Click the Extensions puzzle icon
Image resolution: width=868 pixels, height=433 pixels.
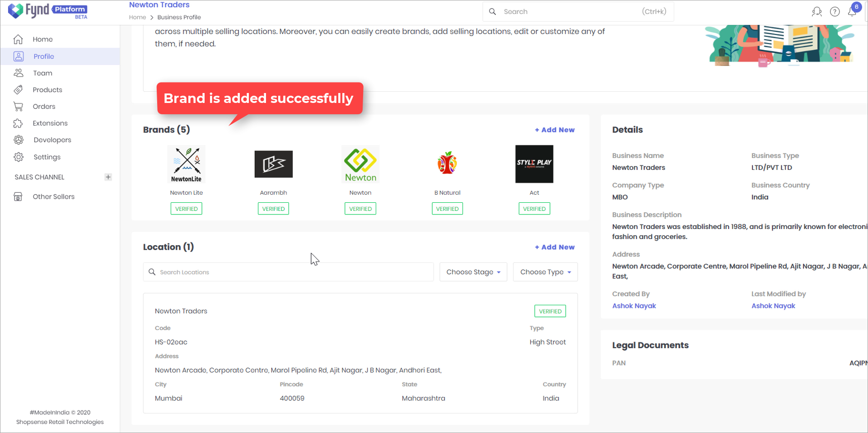tap(18, 123)
